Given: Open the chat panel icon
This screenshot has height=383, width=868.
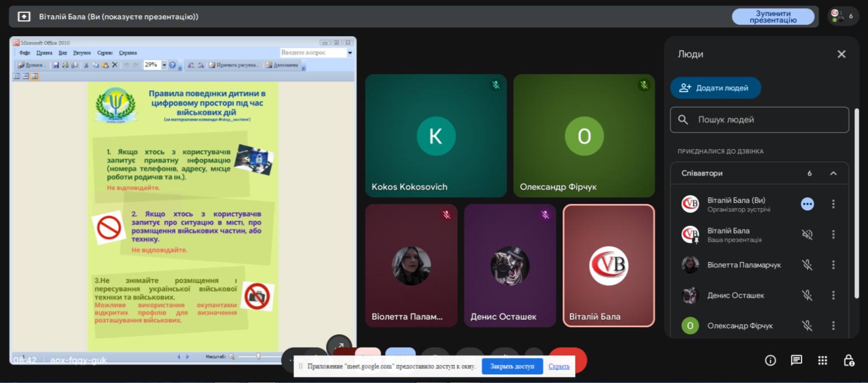Looking at the screenshot, I should [796, 360].
